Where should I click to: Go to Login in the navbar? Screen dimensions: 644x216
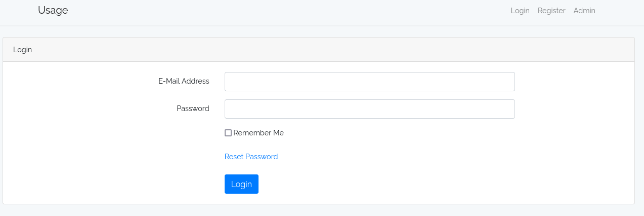[520, 11]
